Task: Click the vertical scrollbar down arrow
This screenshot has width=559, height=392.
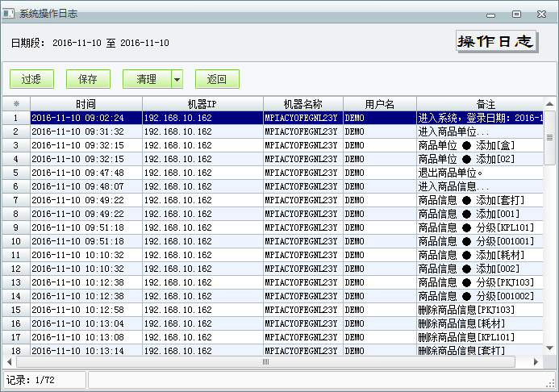Action: [x=550, y=350]
